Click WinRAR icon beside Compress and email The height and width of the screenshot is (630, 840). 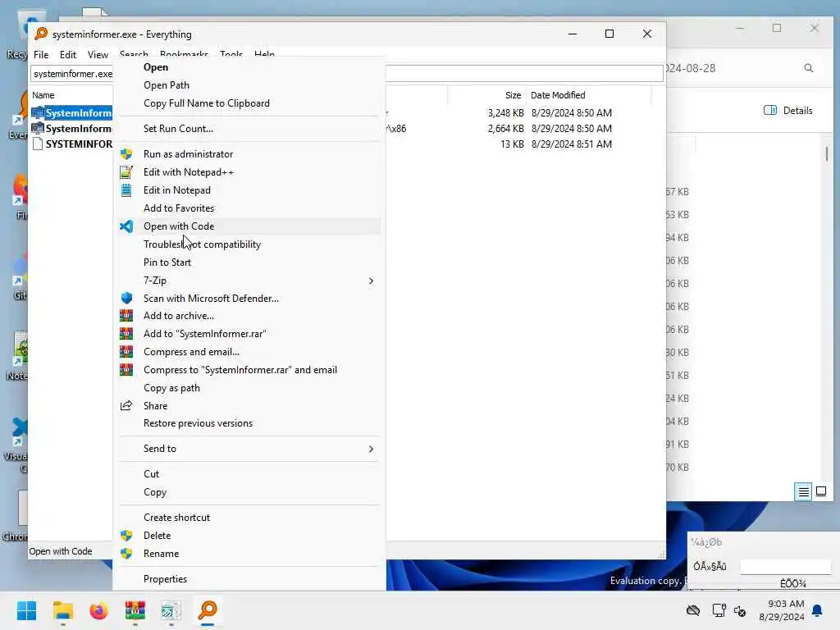click(x=126, y=352)
